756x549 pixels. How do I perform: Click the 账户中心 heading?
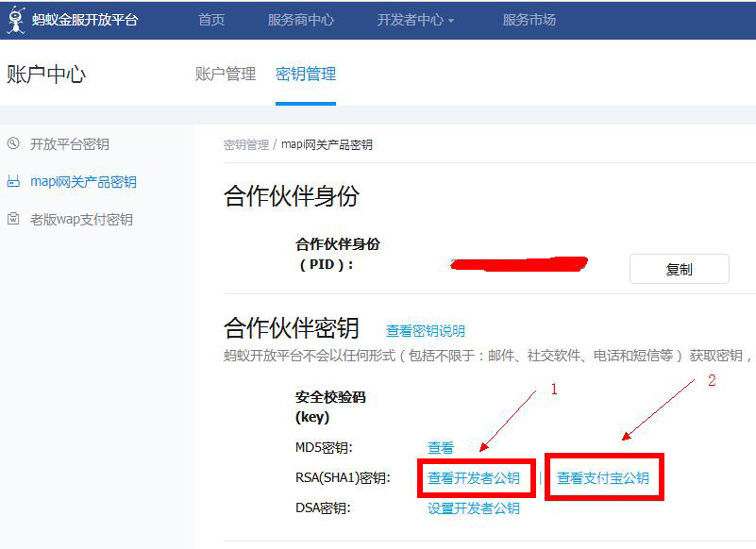point(46,75)
